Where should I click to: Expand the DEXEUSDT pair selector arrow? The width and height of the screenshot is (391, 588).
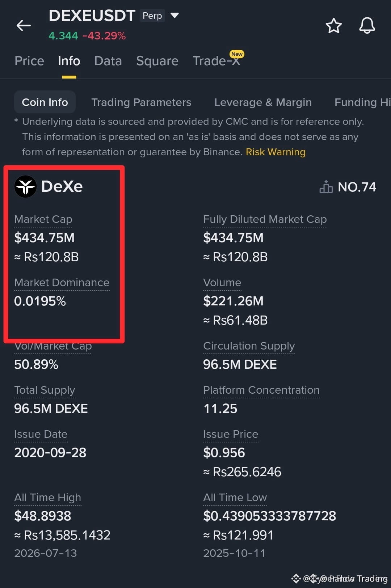coord(175,15)
